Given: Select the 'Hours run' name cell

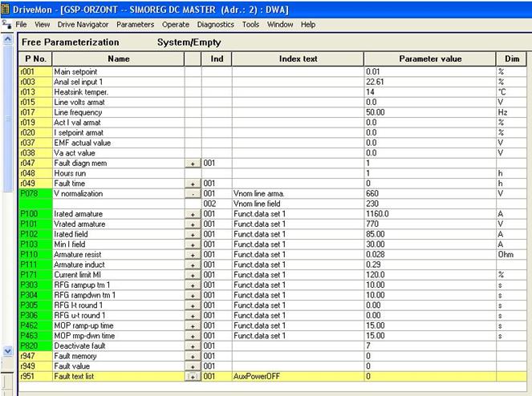Looking at the screenshot, I should click(119, 173).
